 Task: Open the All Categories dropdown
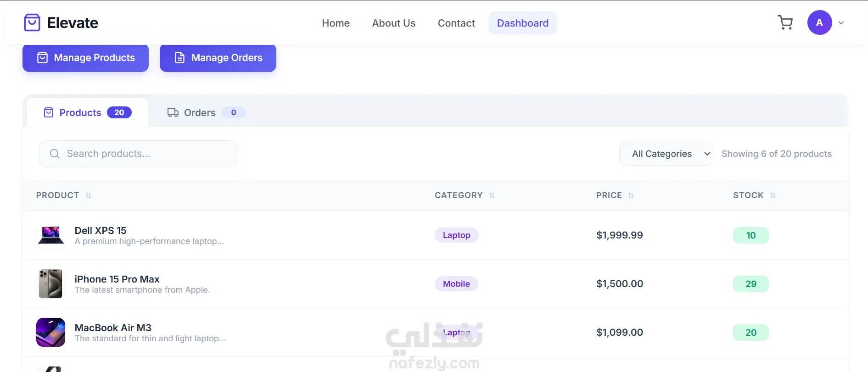pos(666,154)
